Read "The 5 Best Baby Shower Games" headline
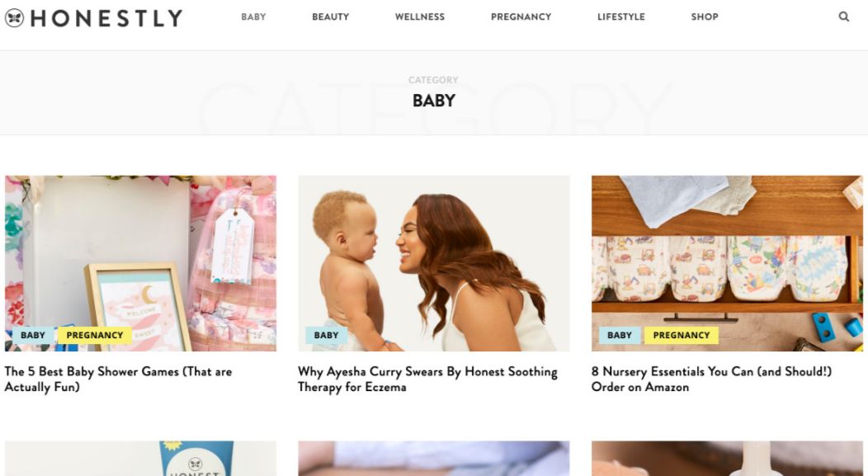This screenshot has height=476, width=868. (119, 379)
